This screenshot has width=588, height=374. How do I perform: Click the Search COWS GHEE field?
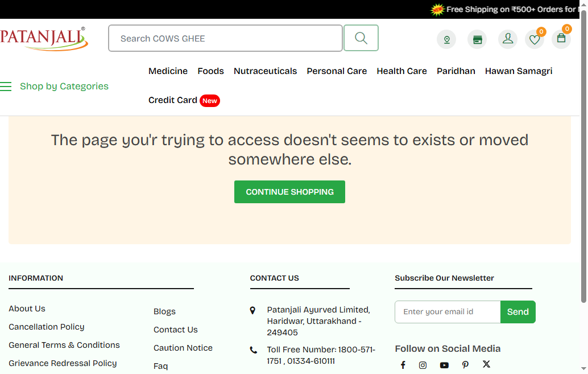tap(225, 38)
